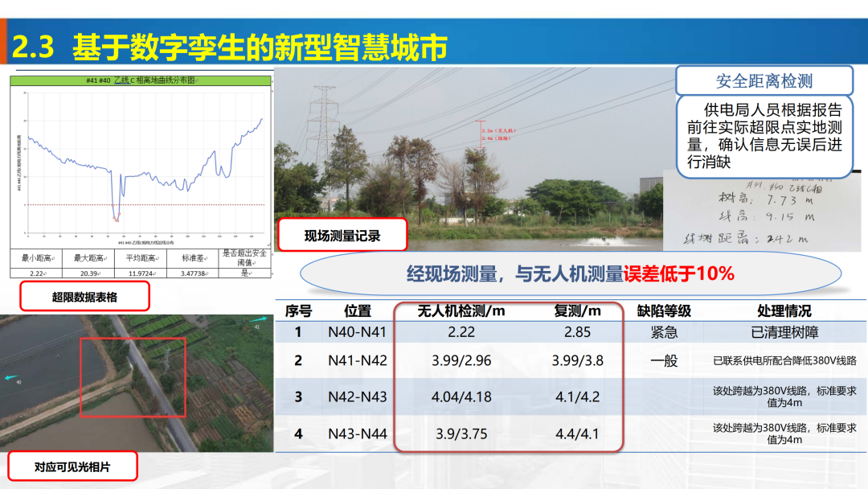This screenshot has width=868, height=489.
Task: Click the '4.1/4.2' re-measurement cell
Action: (x=577, y=397)
